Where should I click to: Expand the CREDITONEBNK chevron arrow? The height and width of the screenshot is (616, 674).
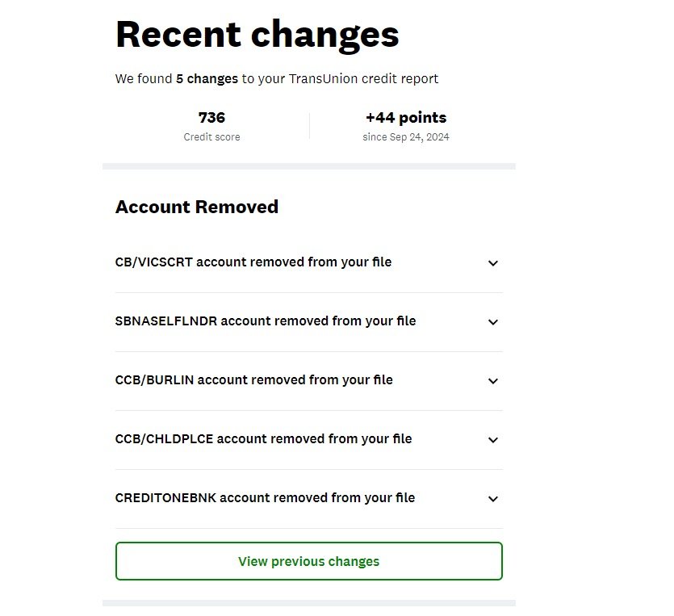(x=493, y=499)
